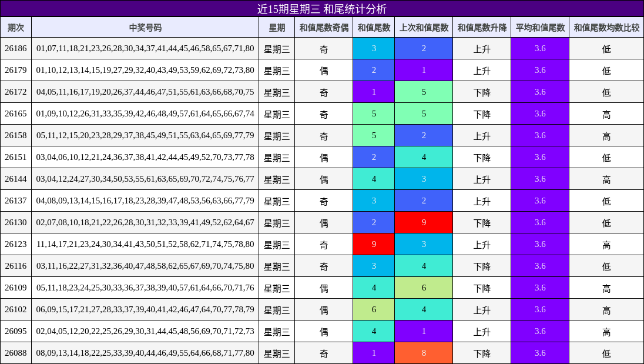Select period number 26095

pos(16,332)
